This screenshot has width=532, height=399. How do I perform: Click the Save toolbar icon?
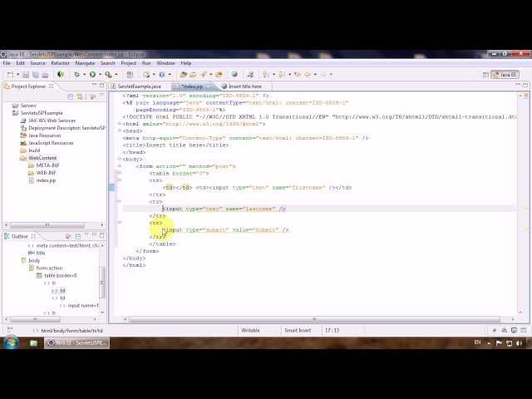coord(26,75)
